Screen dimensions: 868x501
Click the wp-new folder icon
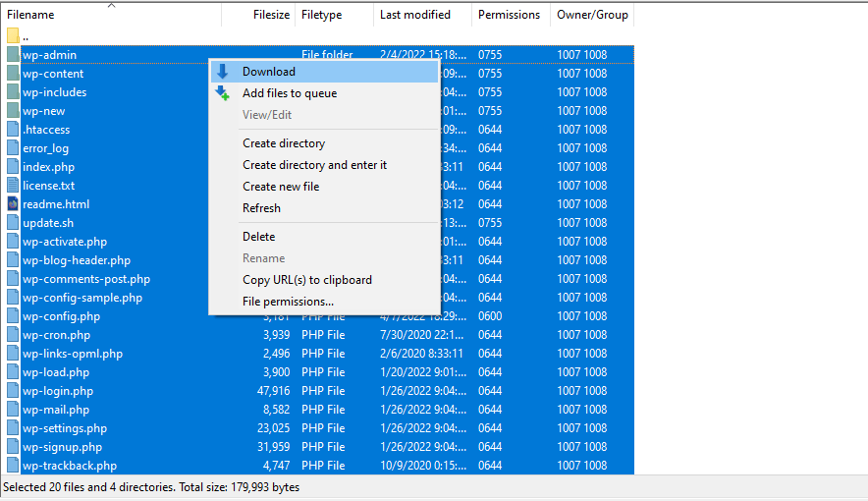tap(14, 111)
